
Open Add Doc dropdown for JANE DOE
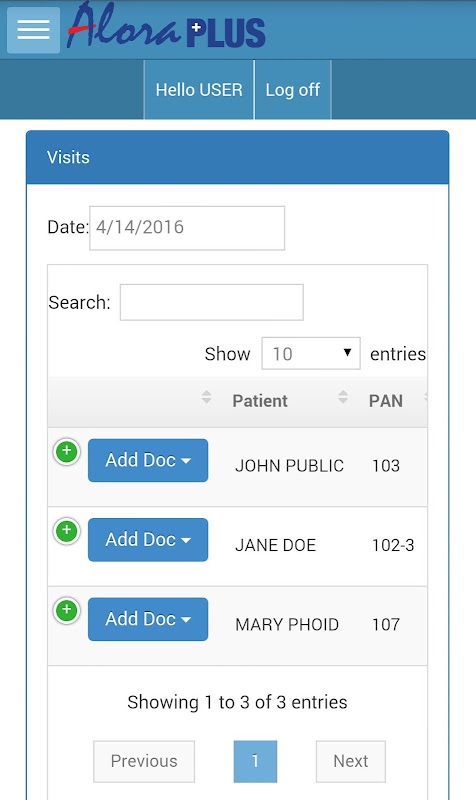148,540
